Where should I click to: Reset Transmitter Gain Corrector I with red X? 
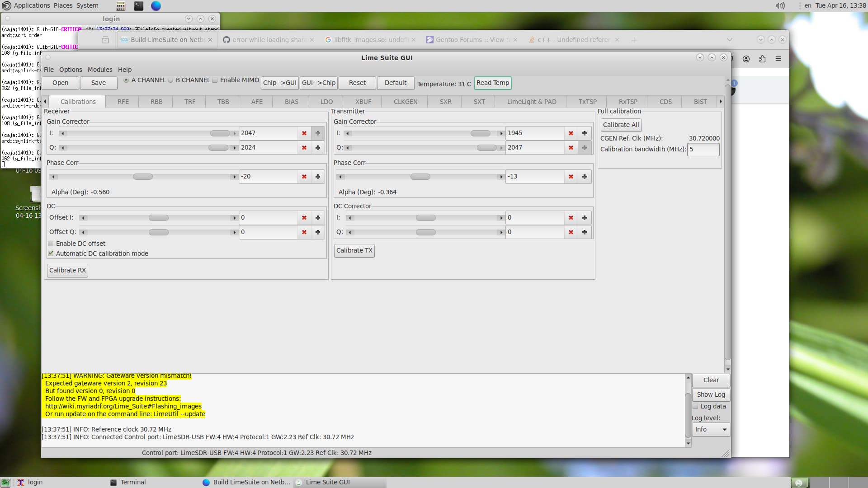(x=571, y=133)
